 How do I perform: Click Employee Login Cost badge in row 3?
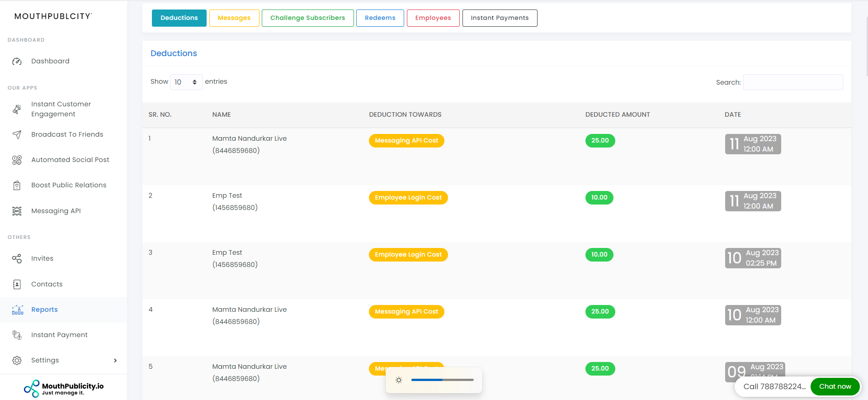tap(408, 255)
